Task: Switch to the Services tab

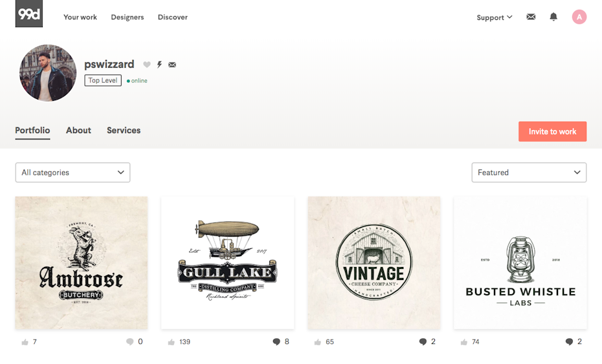Action: [124, 131]
